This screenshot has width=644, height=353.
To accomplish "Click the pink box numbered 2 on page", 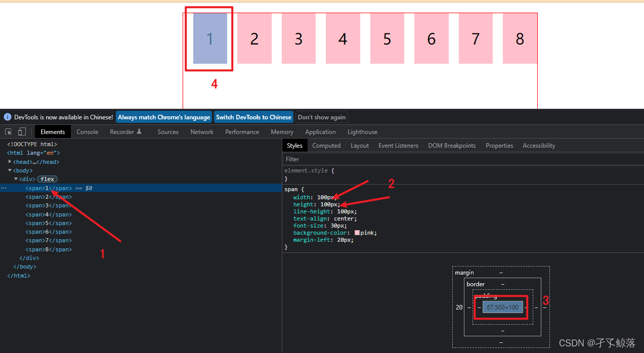I will click(x=254, y=38).
